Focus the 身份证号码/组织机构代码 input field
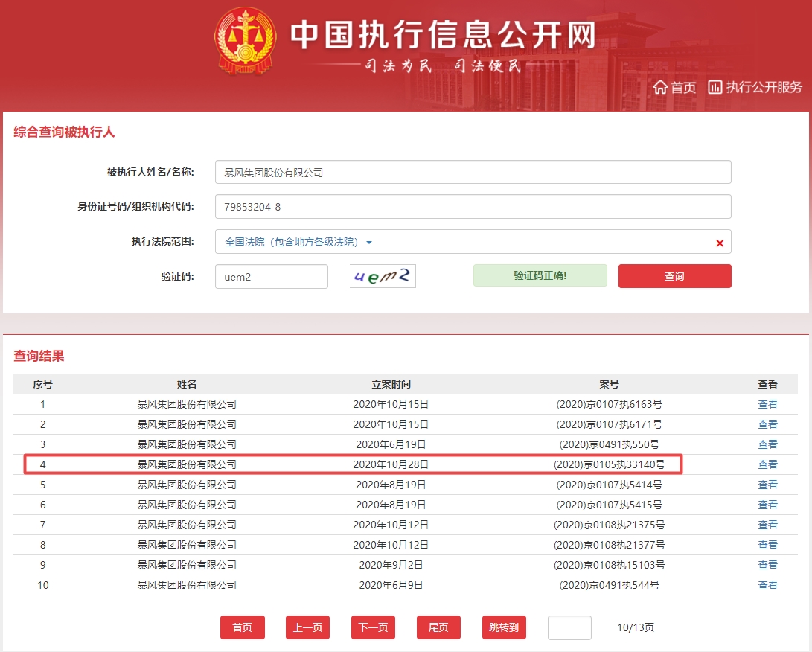 click(x=473, y=207)
